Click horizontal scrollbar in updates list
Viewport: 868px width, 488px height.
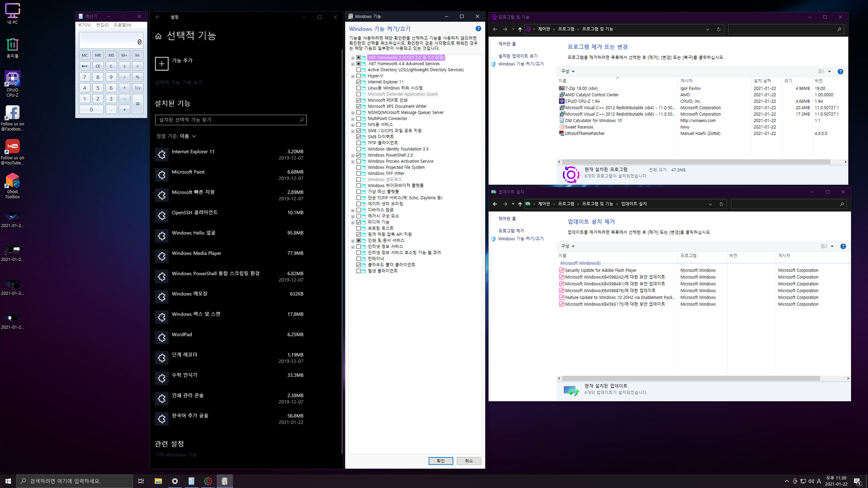pos(691,379)
